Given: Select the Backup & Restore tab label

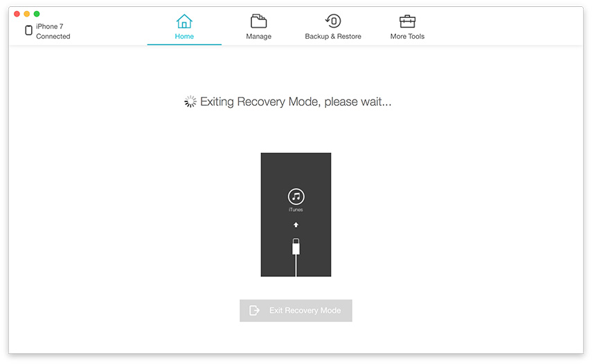Looking at the screenshot, I should 333,36.
